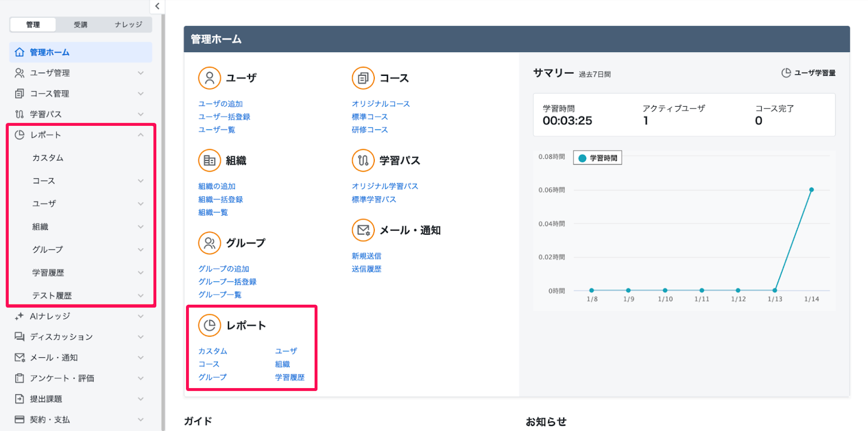This screenshot has height=431, width=868.
Task: Open the オリジナルコース link
Action: click(x=381, y=104)
